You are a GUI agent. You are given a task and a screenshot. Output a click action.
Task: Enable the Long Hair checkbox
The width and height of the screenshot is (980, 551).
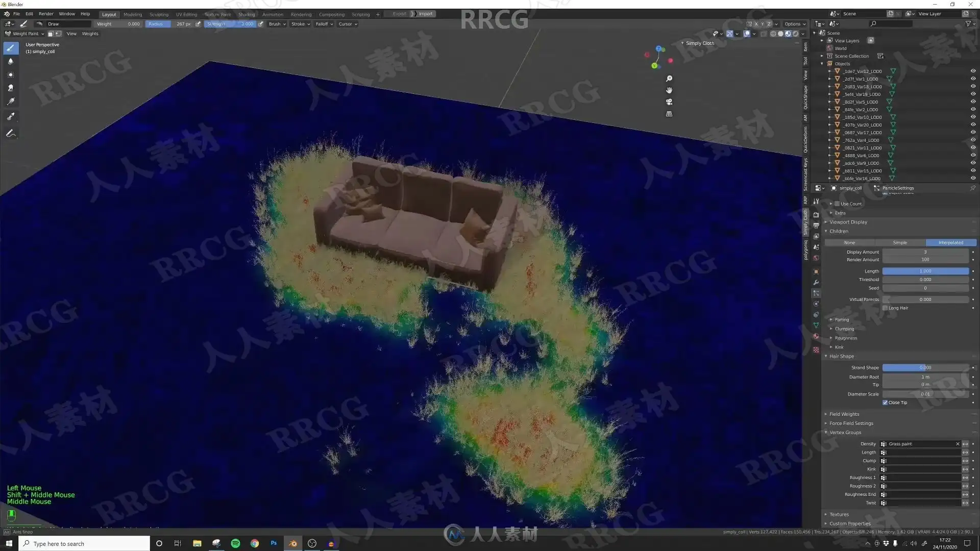(x=885, y=308)
